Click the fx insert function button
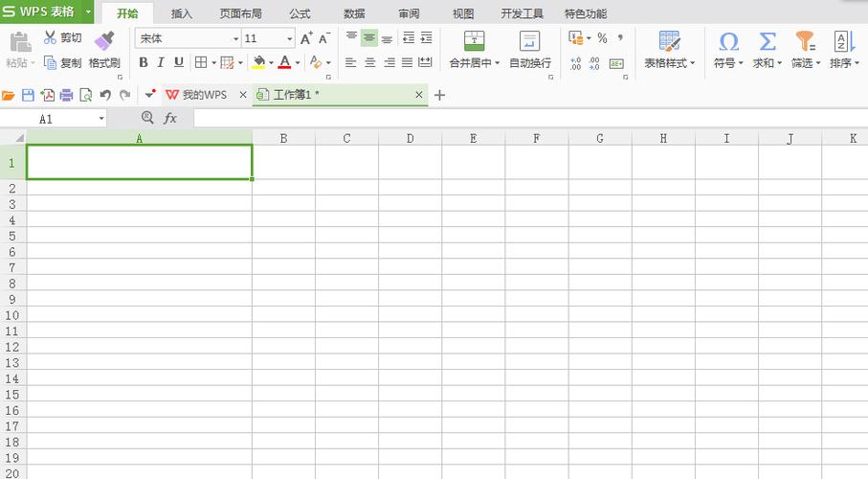 (170, 118)
